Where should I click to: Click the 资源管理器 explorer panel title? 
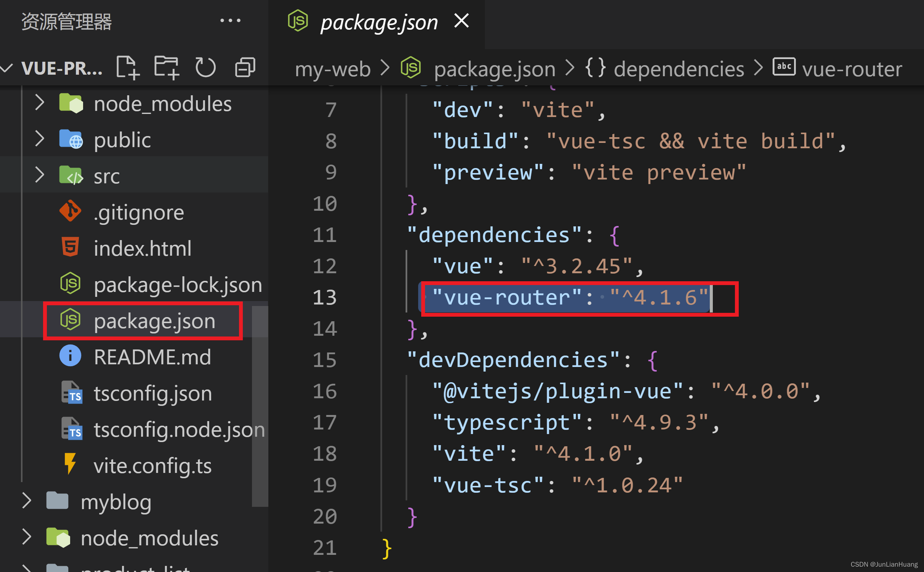(x=66, y=21)
